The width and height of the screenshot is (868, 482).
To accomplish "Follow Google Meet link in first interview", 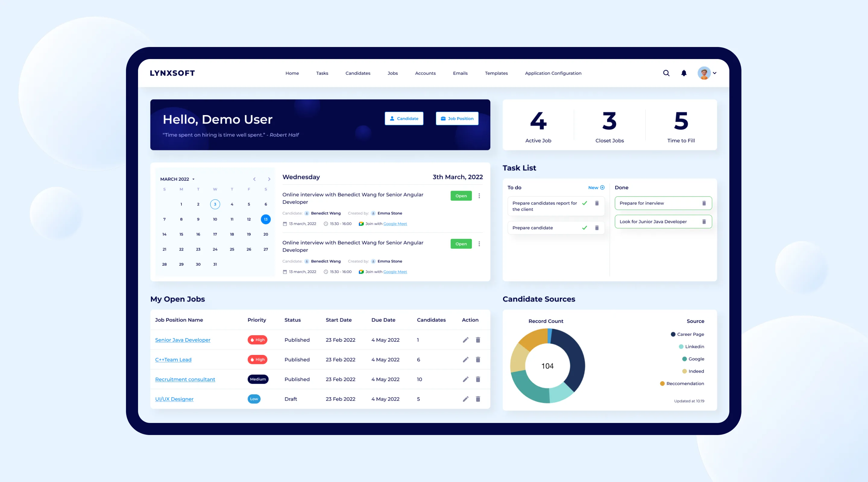I will (395, 224).
